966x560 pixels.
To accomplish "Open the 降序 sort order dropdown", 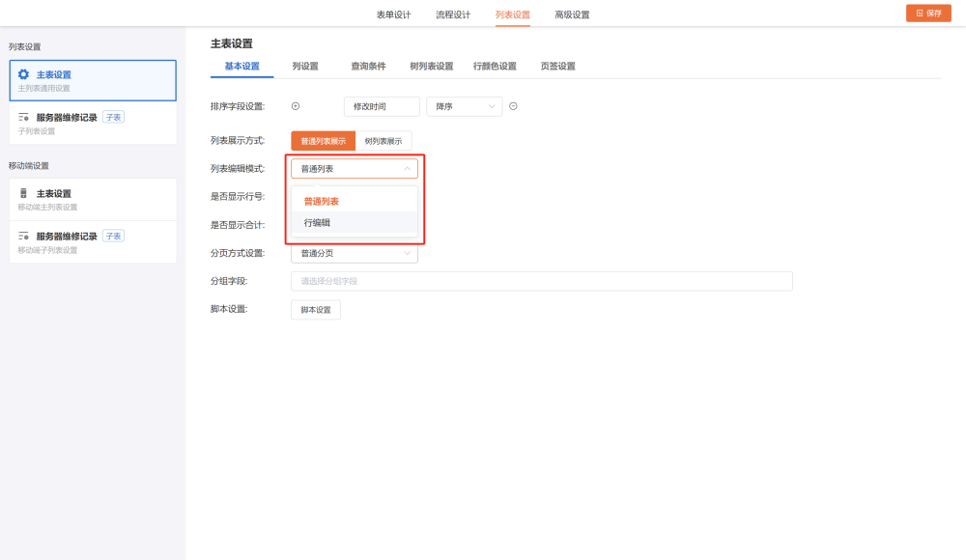I will click(x=464, y=106).
